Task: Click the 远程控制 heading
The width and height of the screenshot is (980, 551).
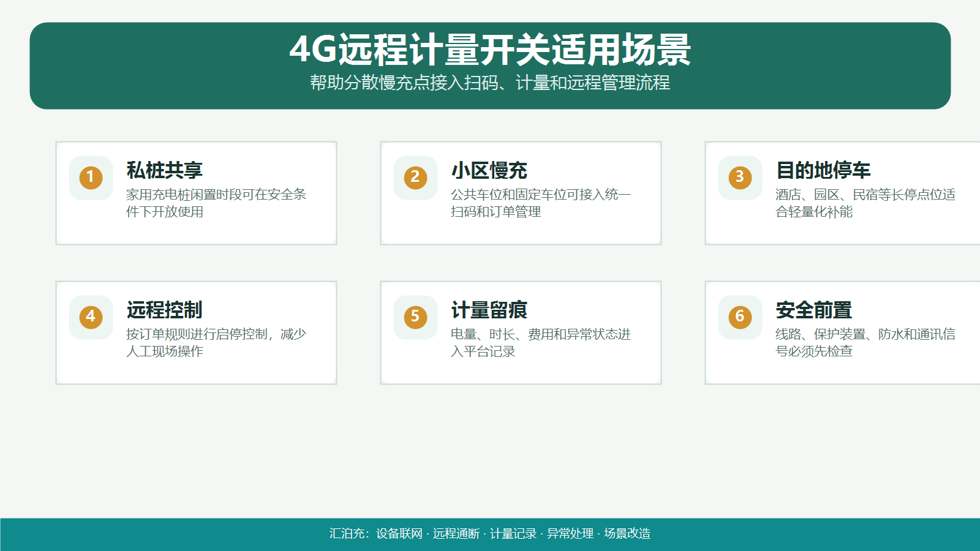Action: click(164, 310)
